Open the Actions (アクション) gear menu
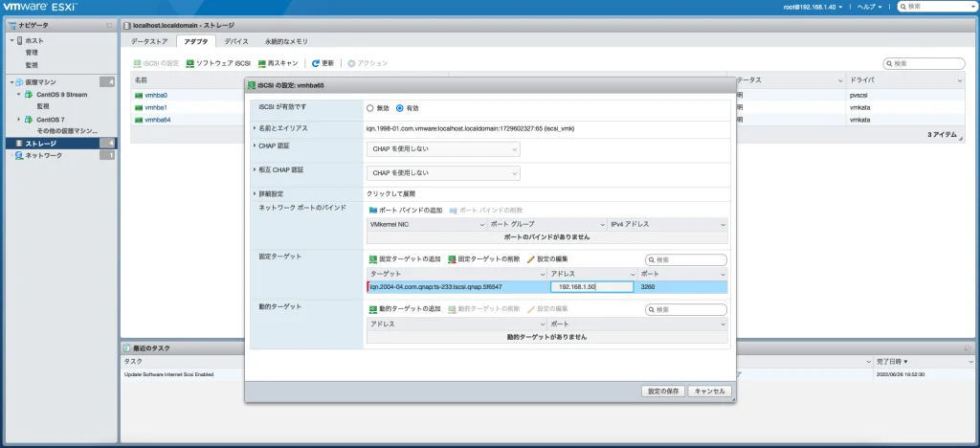 367,64
